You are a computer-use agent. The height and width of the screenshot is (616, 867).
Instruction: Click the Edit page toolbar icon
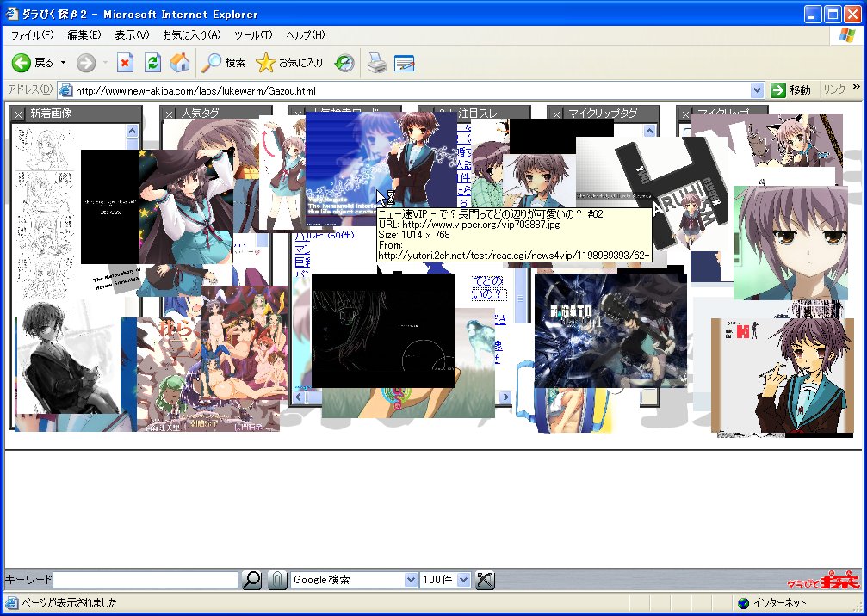pyautogui.click(x=405, y=63)
